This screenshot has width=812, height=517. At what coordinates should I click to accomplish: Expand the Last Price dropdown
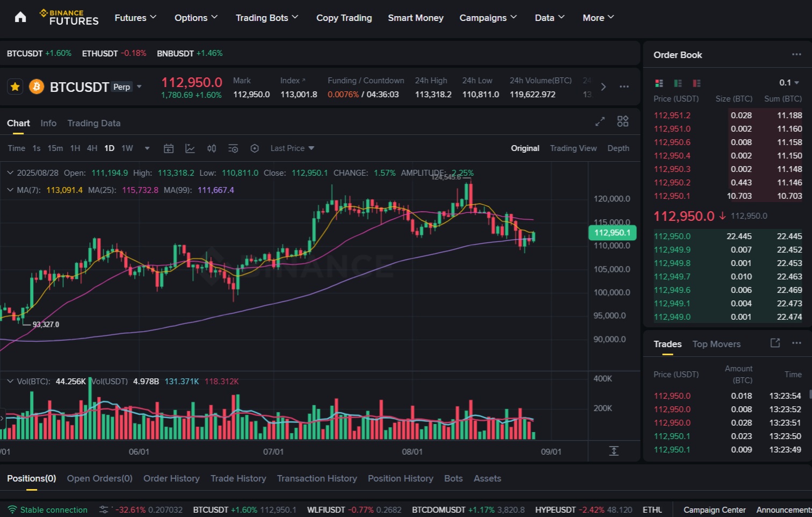click(292, 148)
